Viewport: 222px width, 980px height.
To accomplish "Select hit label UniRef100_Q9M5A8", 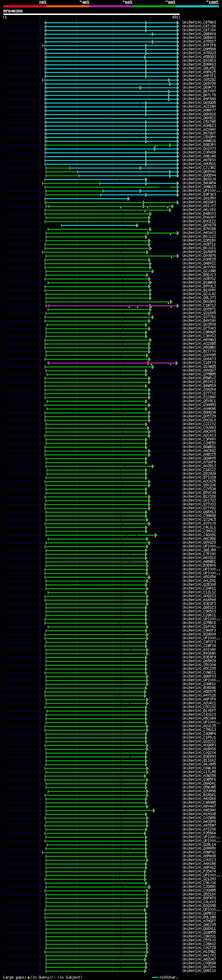I will click(x=199, y=49).
